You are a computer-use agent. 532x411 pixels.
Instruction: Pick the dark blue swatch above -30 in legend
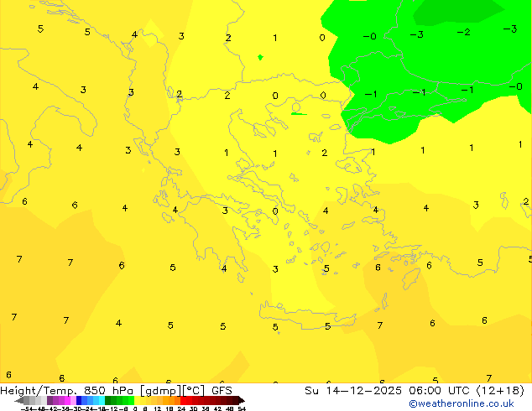[x=79, y=400]
